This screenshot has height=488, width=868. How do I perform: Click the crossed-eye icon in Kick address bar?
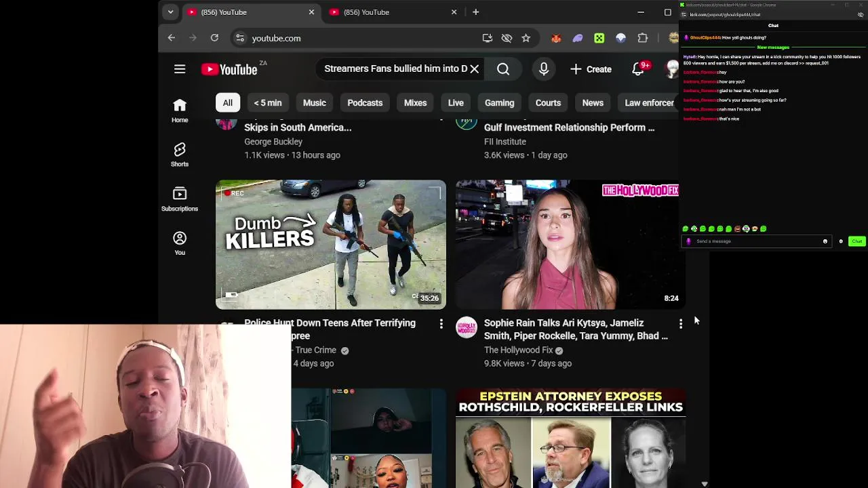[x=861, y=14]
